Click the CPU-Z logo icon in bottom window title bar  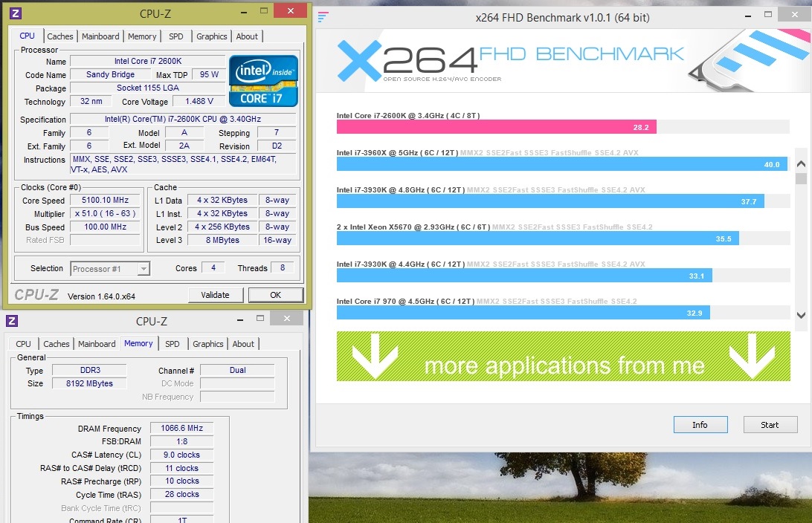coord(12,321)
